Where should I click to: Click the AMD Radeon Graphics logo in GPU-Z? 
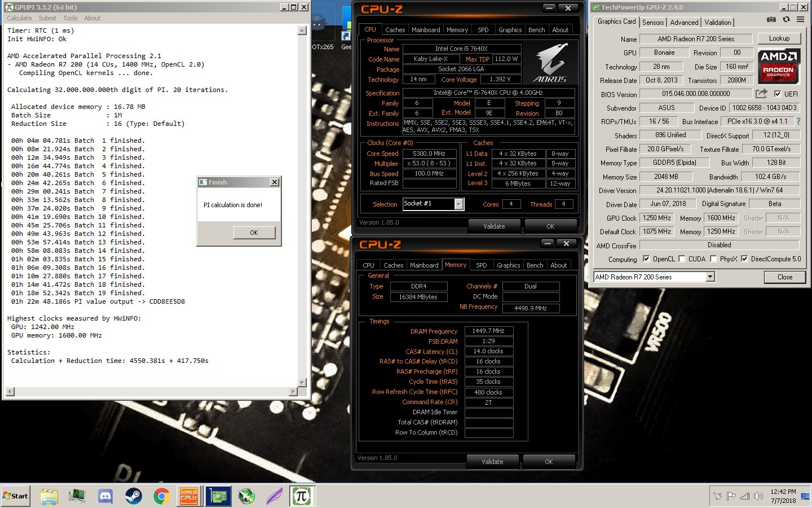(x=779, y=67)
